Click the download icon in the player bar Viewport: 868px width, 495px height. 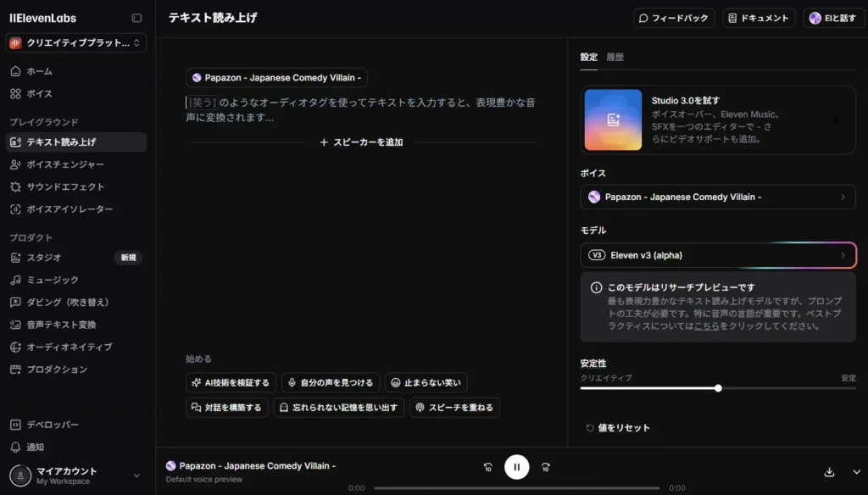(829, 472)
